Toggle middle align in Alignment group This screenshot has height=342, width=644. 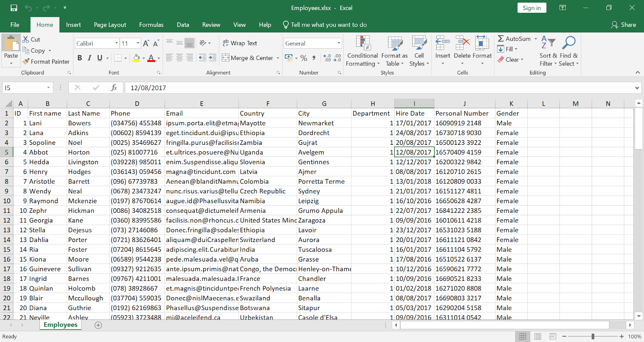180,43
